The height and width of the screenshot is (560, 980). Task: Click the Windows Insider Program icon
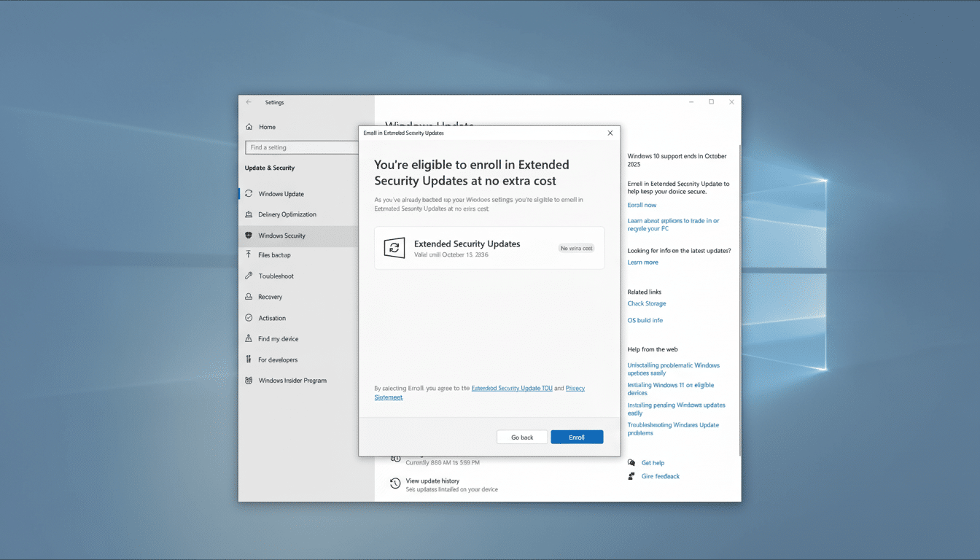click(249, 380)
